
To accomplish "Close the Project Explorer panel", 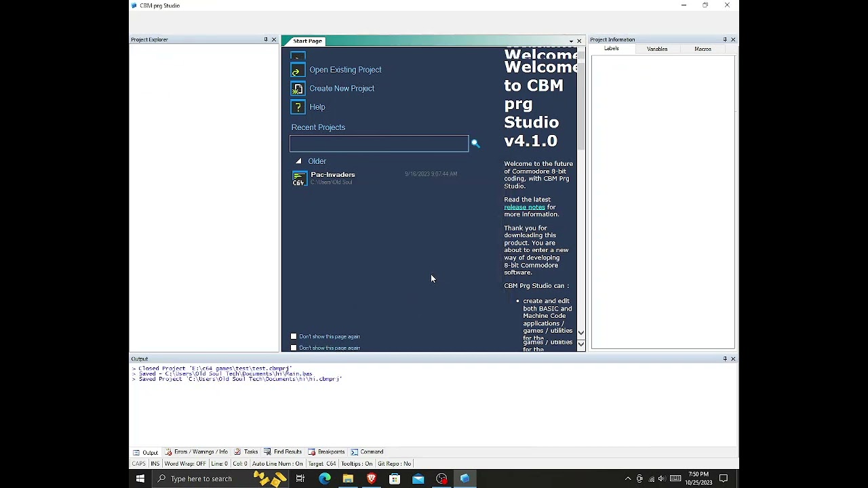I will [274, 39].
